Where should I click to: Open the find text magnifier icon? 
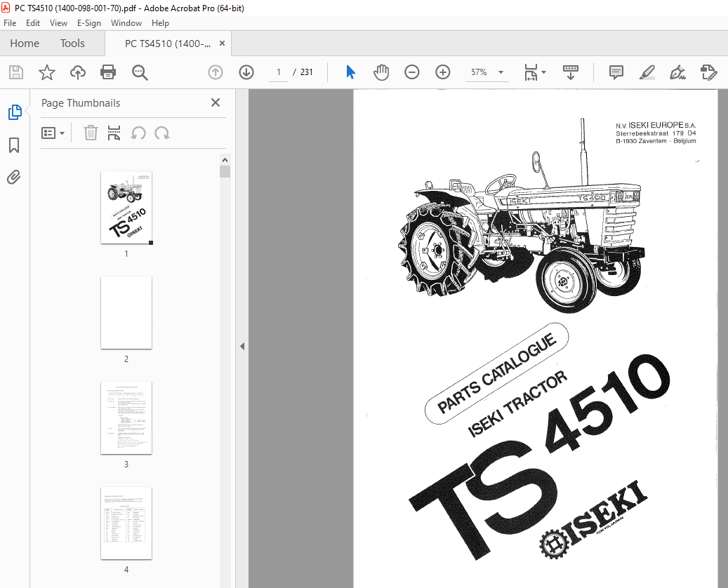(x=140, y=72)
